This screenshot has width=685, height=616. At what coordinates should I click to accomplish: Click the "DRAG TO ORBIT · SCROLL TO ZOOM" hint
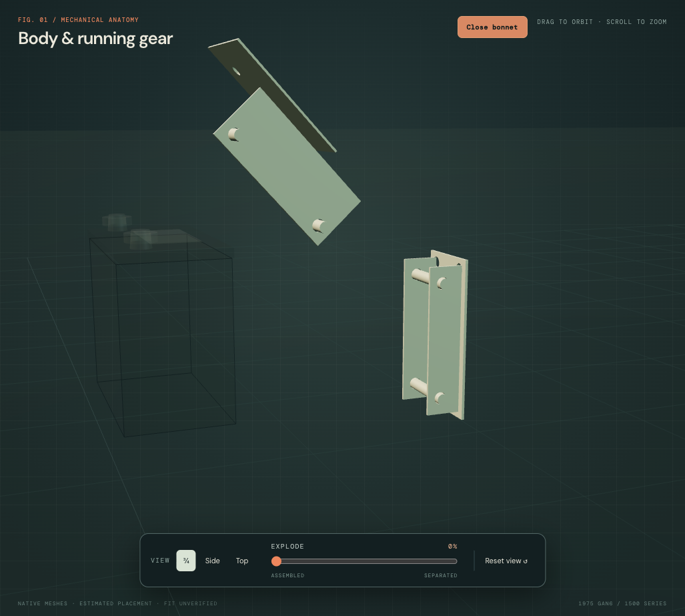(602, 22)
